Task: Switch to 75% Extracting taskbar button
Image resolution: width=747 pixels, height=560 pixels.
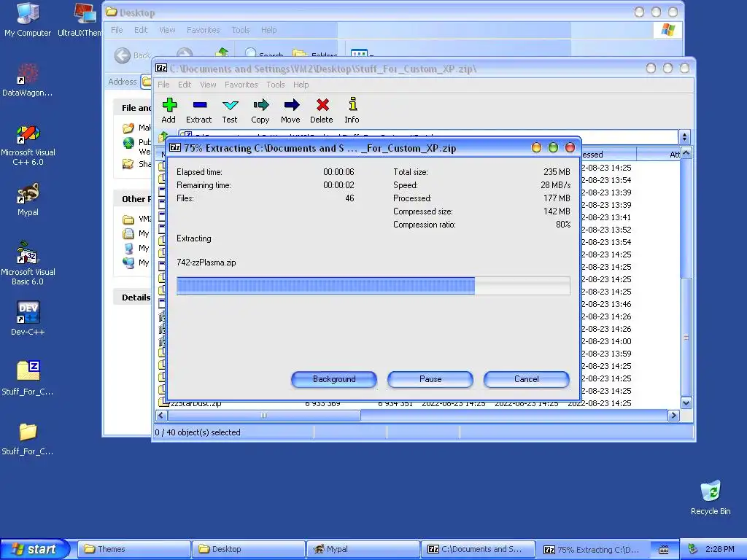Action: (592, 550)
